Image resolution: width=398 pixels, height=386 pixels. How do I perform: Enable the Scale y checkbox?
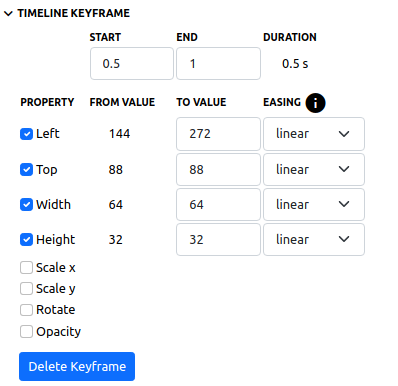(26, 289)
